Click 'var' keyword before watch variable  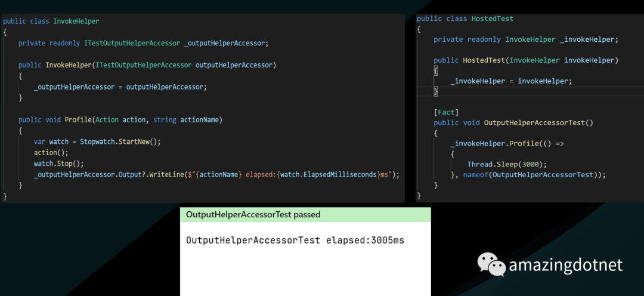(x=40, y=141)
